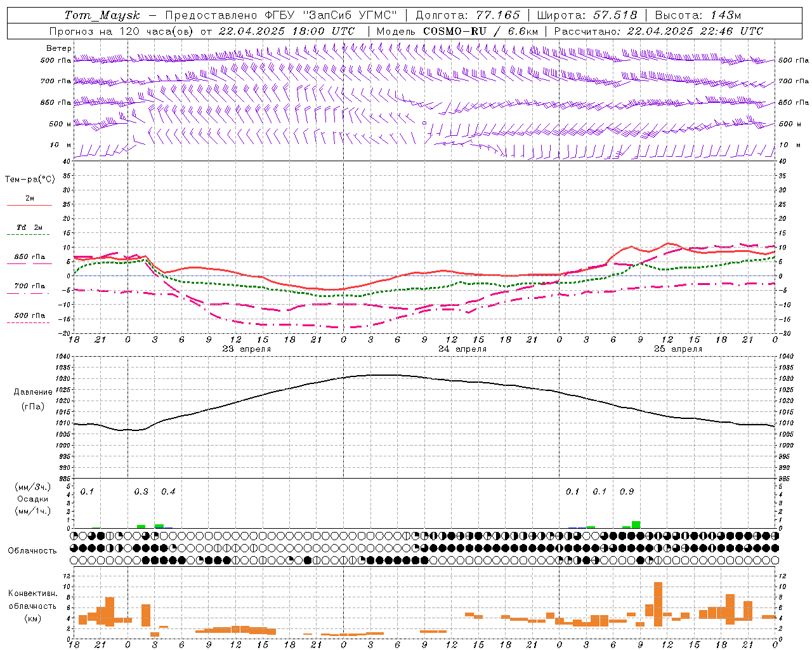Click the 850 гПа temperature legend entry

pos(30,257)
